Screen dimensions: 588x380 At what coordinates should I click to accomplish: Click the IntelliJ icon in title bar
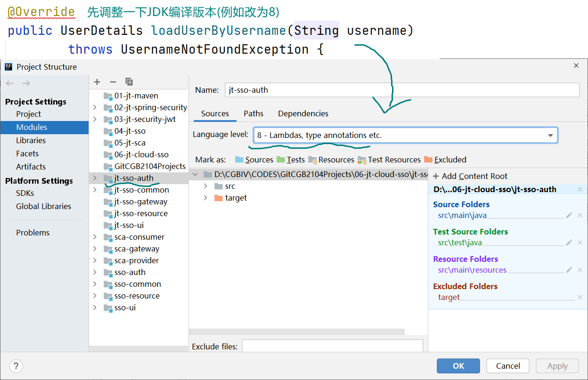click(x=8, y=66)
